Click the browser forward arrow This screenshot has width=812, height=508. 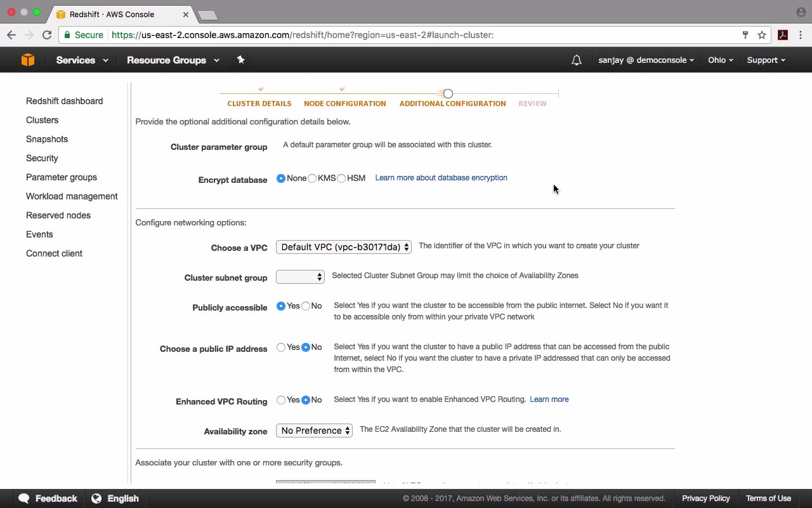(x=28, y=35)
